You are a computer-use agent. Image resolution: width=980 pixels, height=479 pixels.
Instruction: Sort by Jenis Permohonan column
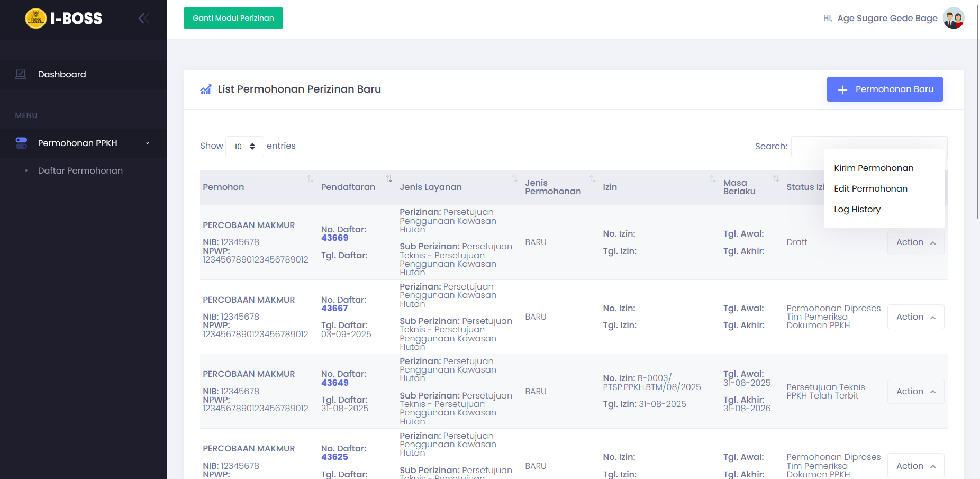pyautogui.click(x=592, y=179)
